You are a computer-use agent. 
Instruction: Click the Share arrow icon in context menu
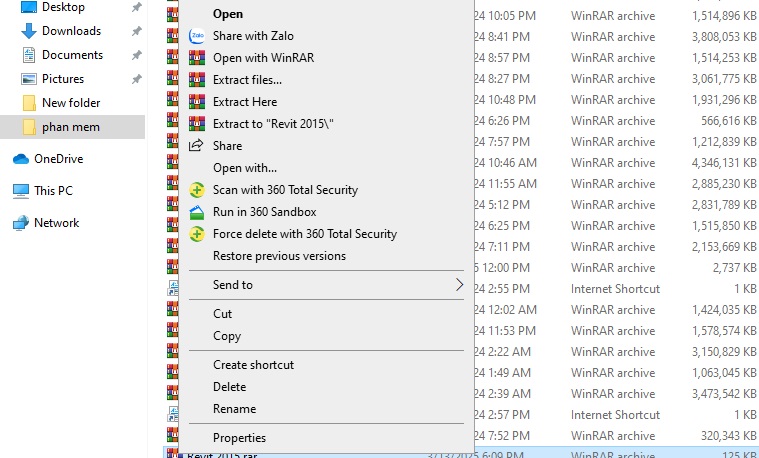click(x=198, y=146)
